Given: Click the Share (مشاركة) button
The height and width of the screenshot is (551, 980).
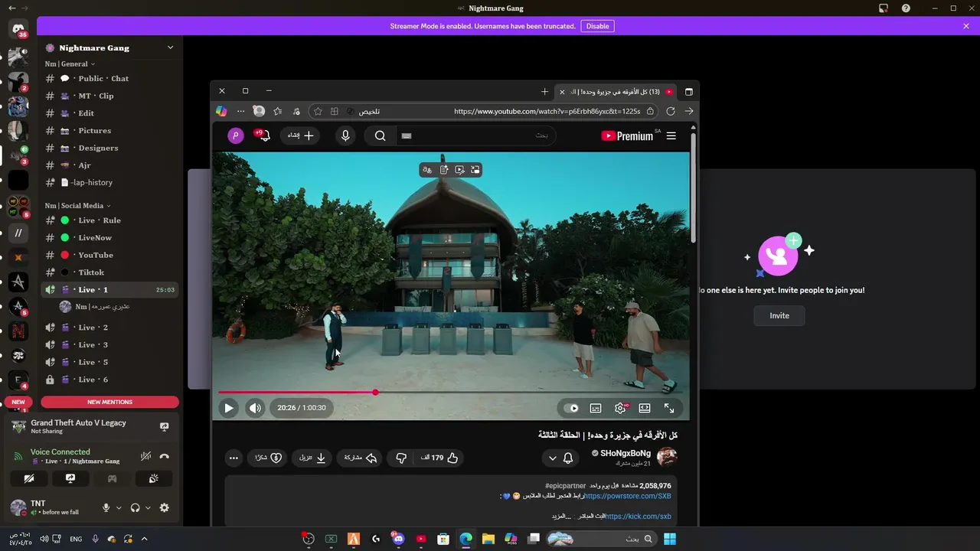Looking at the screenshot, I should (361, 458).
